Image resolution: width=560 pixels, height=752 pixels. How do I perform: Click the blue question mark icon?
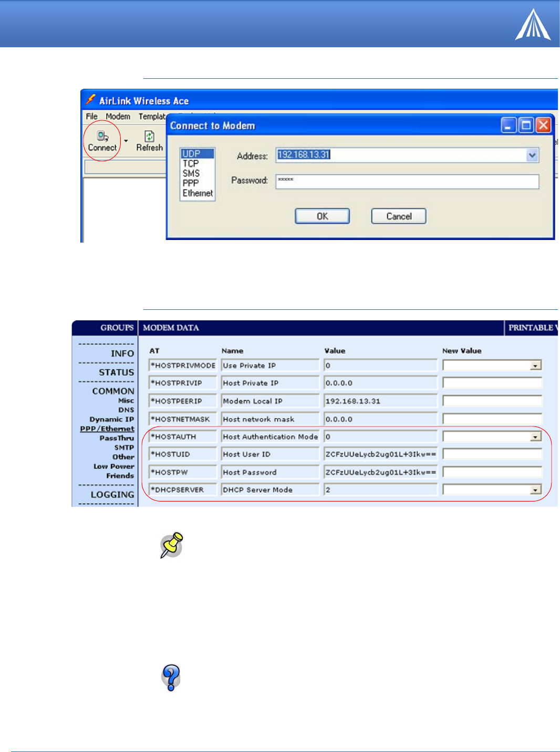(x=171, y=677)
